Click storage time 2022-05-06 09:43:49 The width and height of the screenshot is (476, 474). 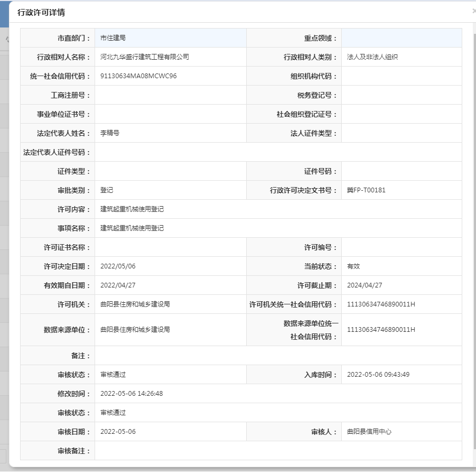click(x=378, y=375)
